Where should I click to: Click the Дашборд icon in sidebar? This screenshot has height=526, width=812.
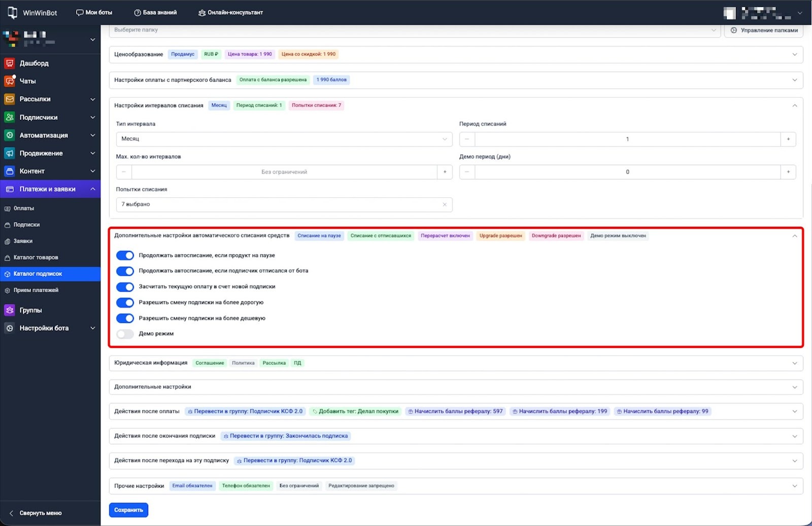pos(9,63)
